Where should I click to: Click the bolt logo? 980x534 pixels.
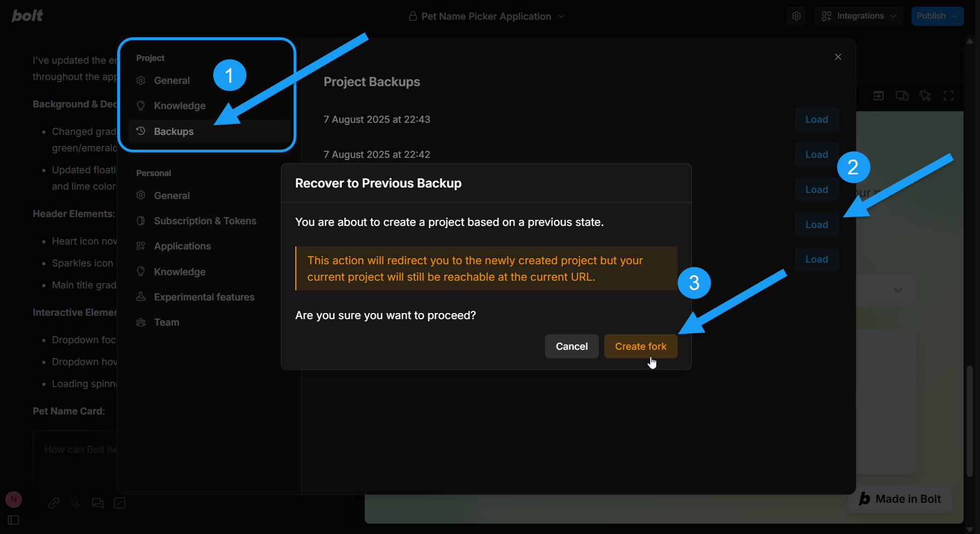[x=27, y=16]
